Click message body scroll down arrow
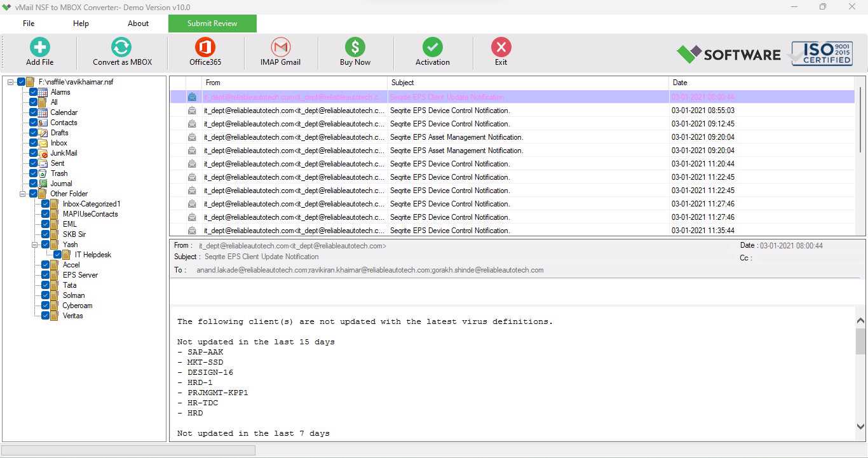This screenshot has height=458, width=868. pos(860,427)
